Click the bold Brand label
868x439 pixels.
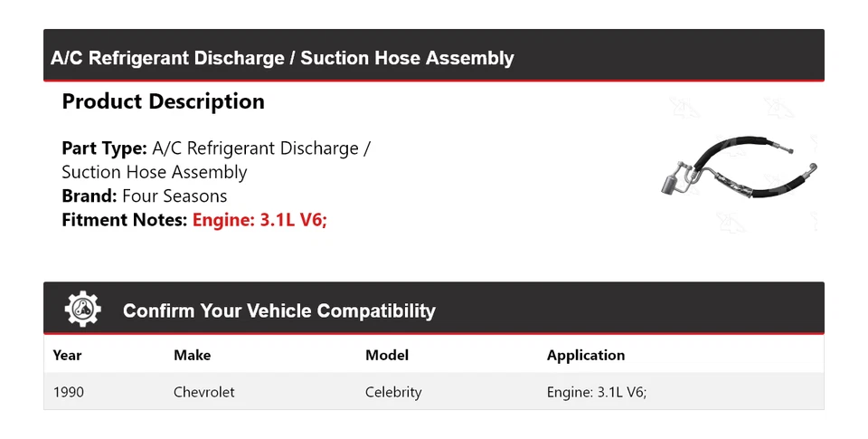(x=89, y=196)
